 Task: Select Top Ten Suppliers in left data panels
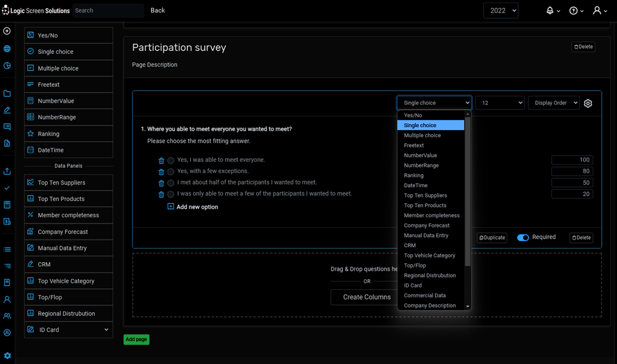point(68,183)
